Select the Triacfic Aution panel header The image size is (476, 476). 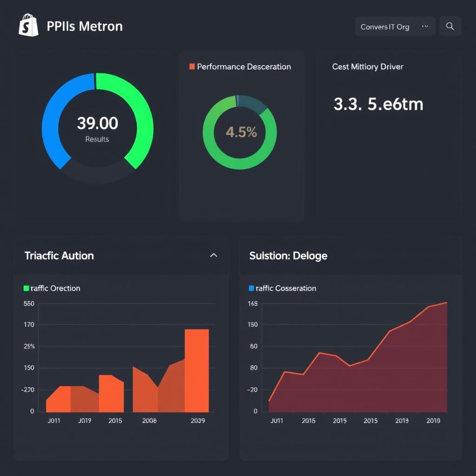point(59,256)
